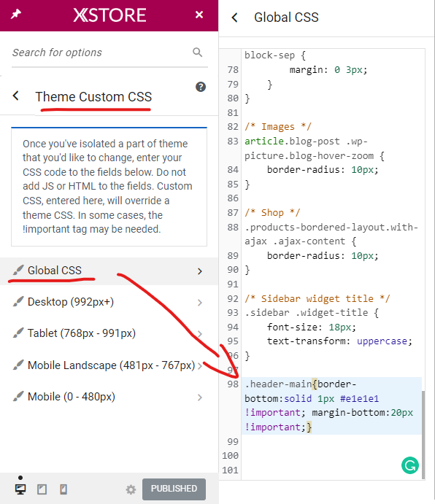Click brush icon beside Tablet row
435x504 pixels.
[x=18, y=333]
